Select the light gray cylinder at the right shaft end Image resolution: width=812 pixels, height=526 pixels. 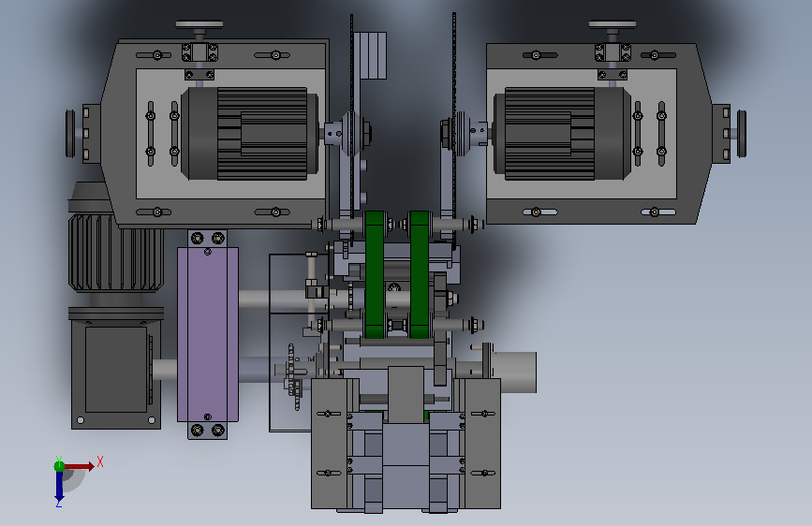(x=515, y=372)
